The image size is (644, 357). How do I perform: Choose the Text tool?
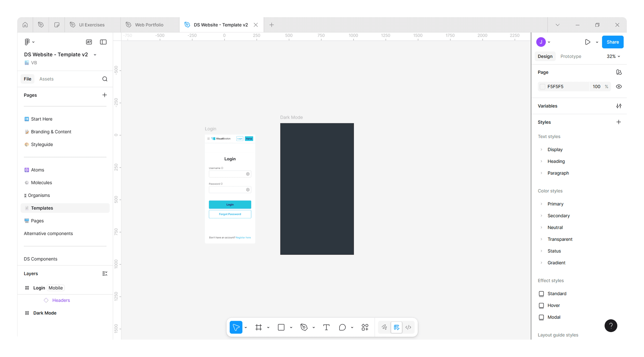coord(326,327)
